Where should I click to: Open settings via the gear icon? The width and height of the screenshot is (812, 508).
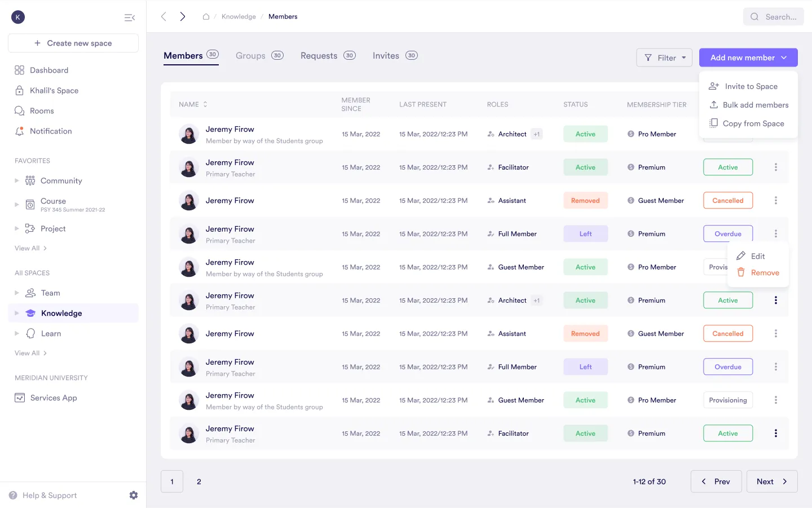(x=134, y=495)
